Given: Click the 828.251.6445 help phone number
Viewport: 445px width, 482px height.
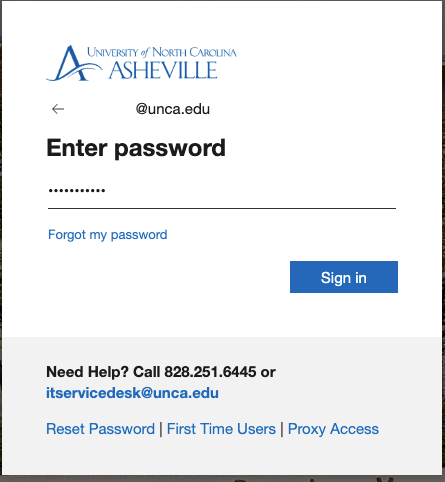Looking at the screenshot, I should 210,372.
